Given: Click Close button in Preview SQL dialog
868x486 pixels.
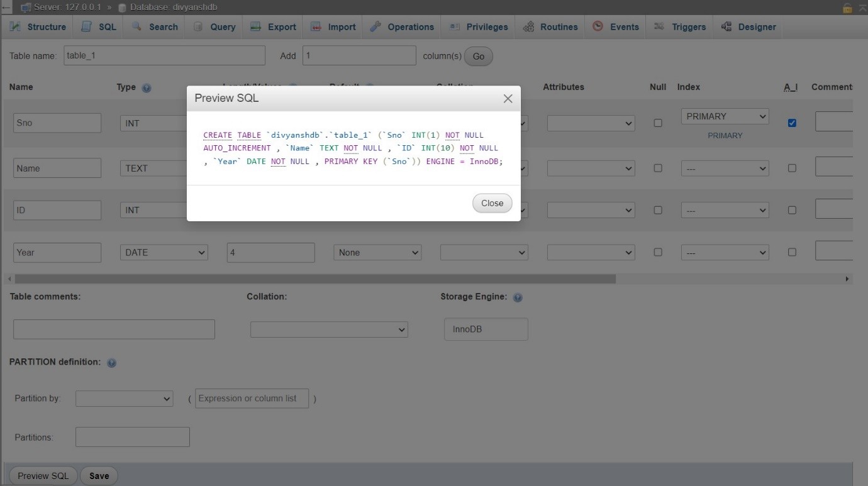Looking at the screenshot, I should pos(492,203).
